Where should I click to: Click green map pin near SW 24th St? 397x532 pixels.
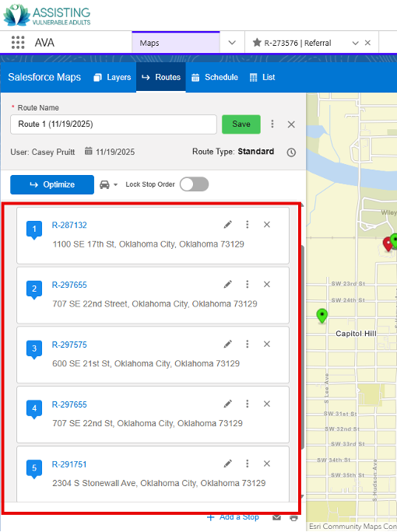322,316
